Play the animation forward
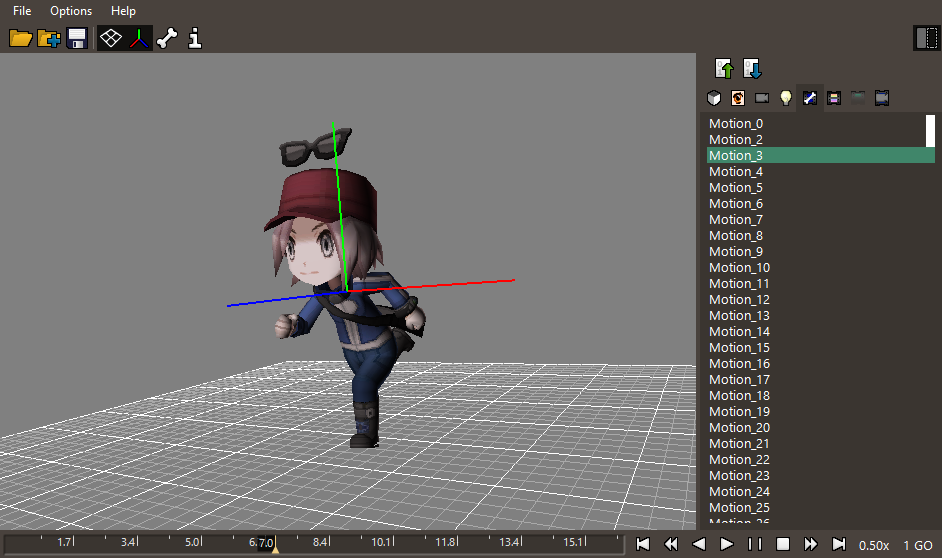Screen dimensions: 942x558 click(x=727, y=544)
